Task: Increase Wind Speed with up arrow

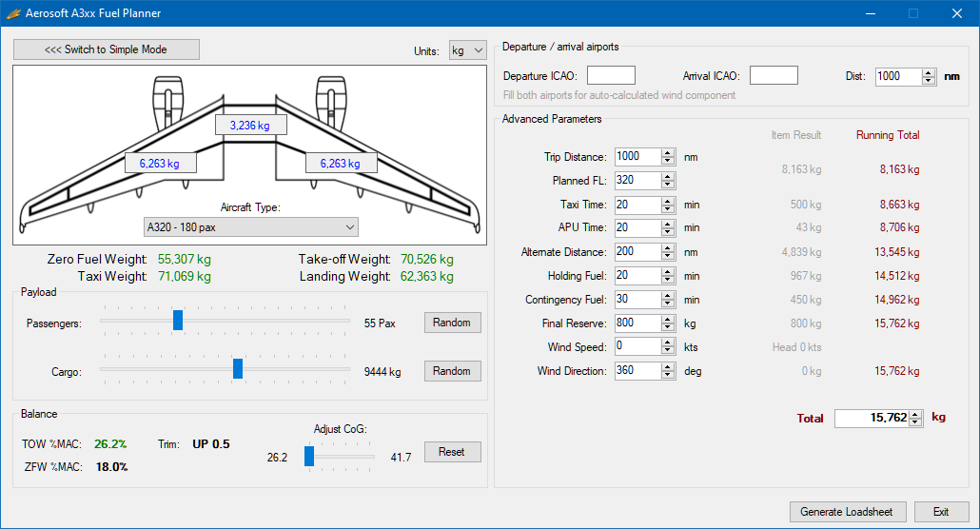Action: [x=668, y=343]
